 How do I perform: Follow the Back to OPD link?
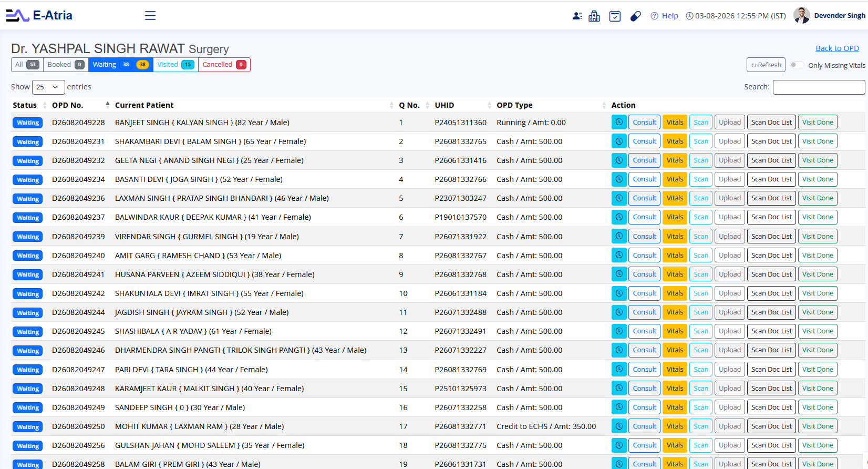[837, 48]
